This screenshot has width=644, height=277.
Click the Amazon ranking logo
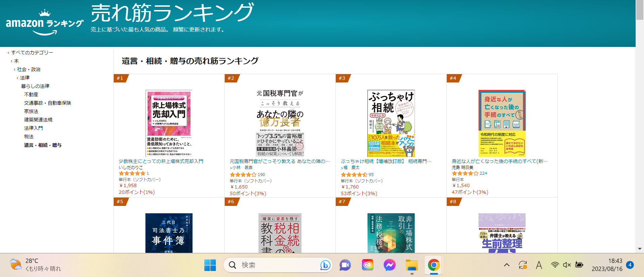click(x=44, y=23)
